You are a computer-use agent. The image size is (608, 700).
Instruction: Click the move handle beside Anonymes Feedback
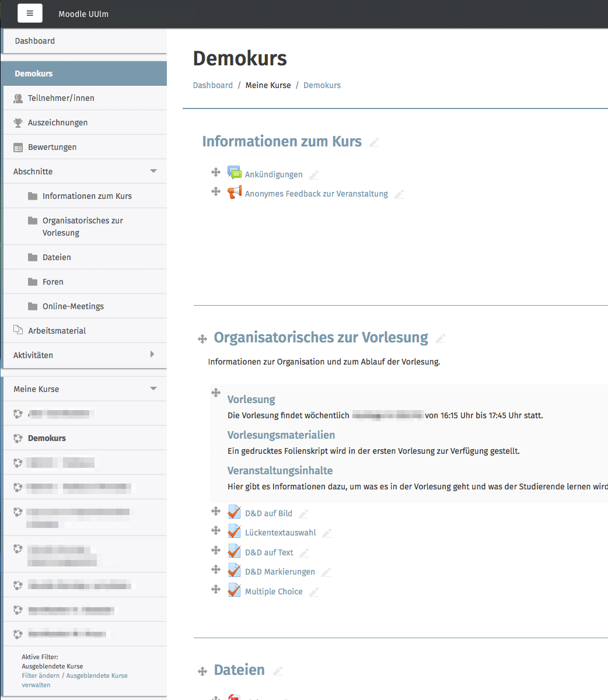click(216, 191)
